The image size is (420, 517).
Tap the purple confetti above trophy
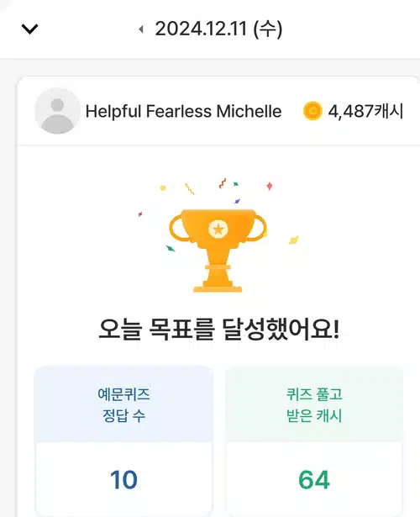click(237, 201)
